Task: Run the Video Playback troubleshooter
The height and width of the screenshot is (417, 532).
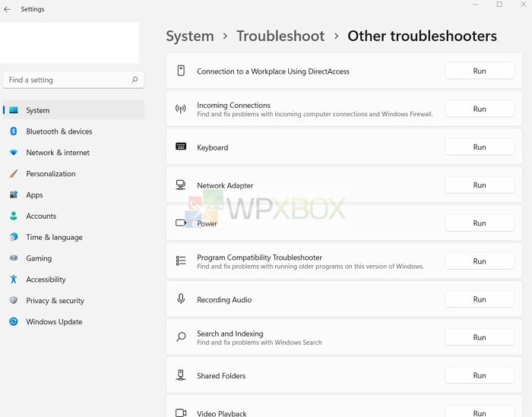Action: click(480, 411)
